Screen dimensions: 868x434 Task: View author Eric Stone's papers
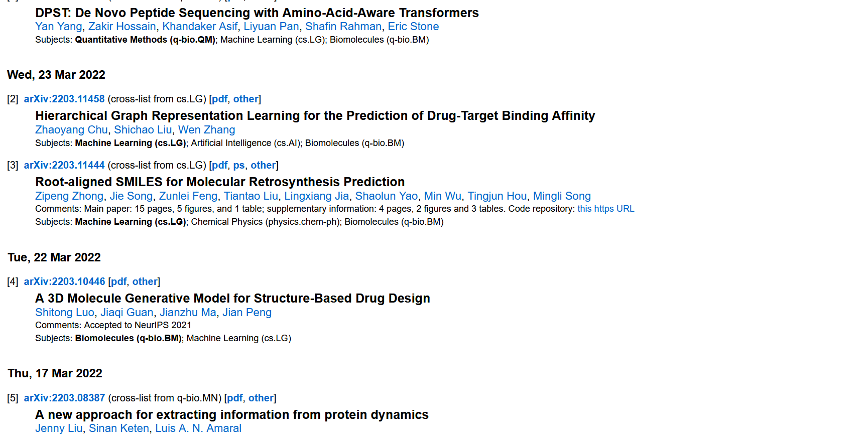(413, 27)
